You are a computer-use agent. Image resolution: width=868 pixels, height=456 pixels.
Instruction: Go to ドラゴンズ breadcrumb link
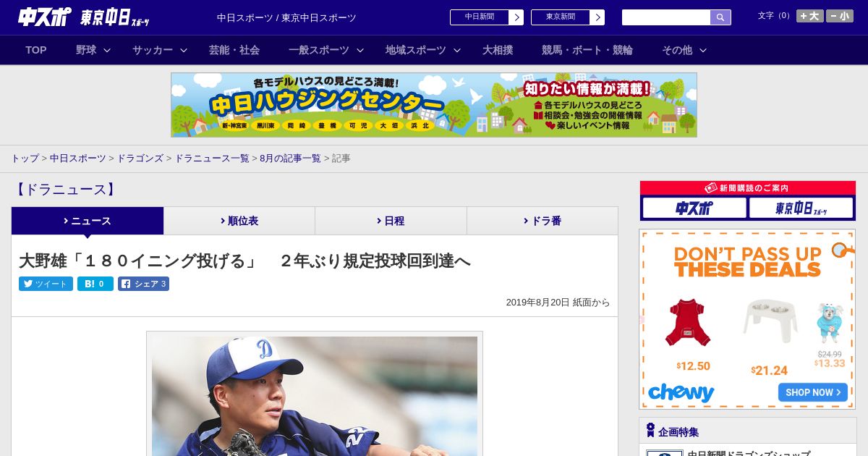click(x=140, y=158)
